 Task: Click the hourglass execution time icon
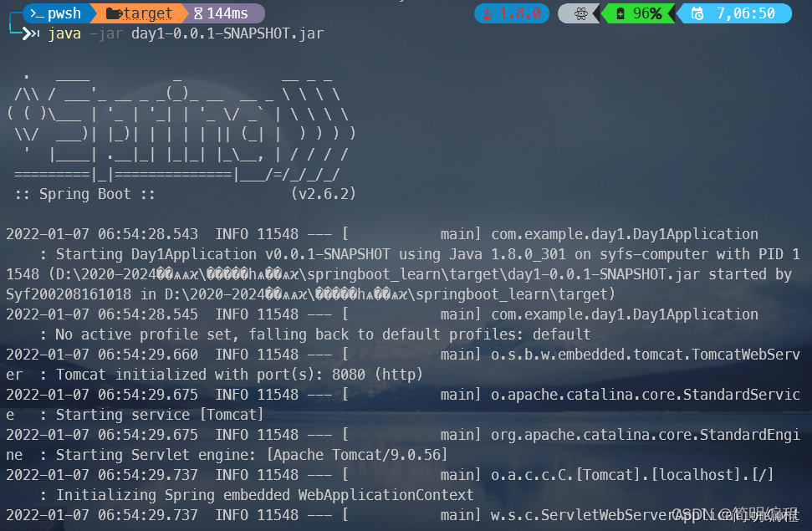198,13
